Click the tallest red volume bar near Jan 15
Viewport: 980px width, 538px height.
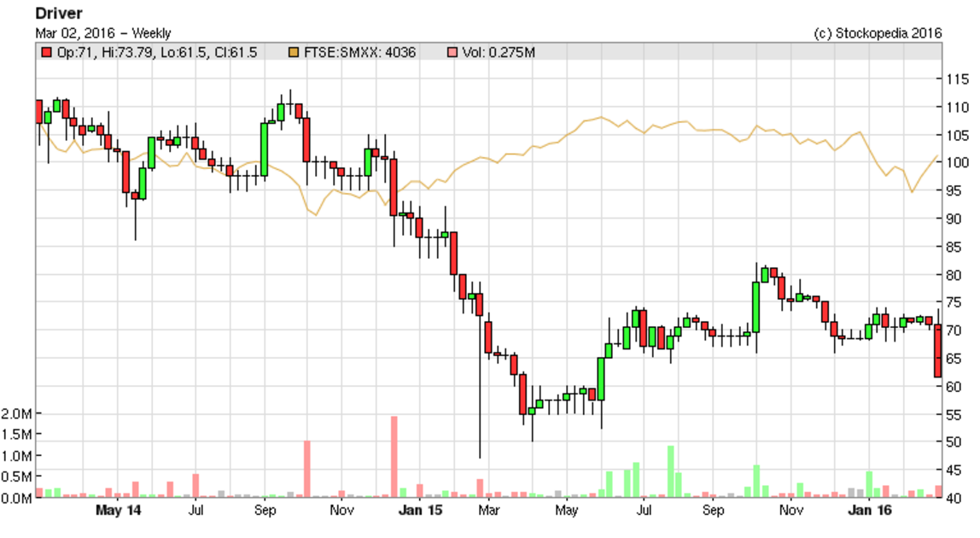(394, 457)
